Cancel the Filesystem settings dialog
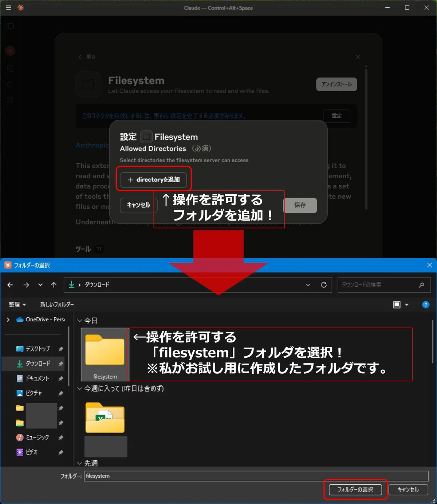This screenshot has height=504, width=437. [138, 205]
